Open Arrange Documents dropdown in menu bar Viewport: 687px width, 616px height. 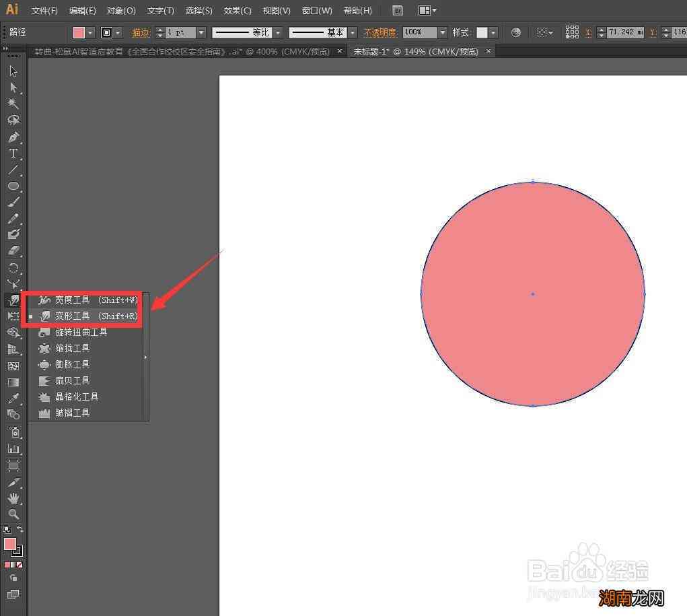click(427, 11)
